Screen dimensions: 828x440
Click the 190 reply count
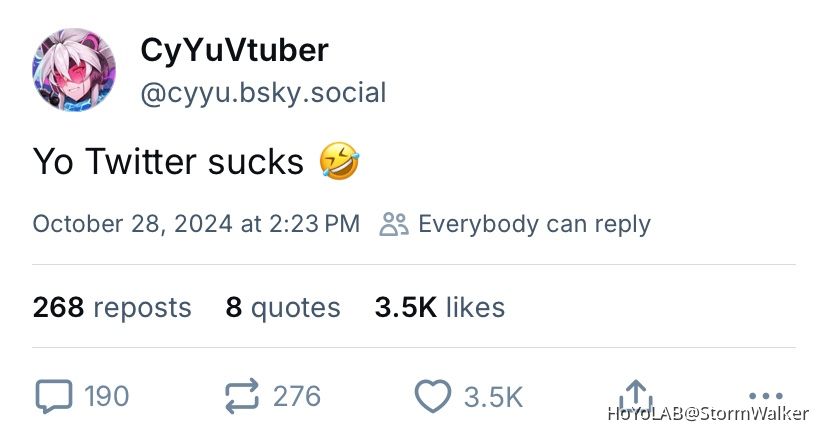pos(107,397)
